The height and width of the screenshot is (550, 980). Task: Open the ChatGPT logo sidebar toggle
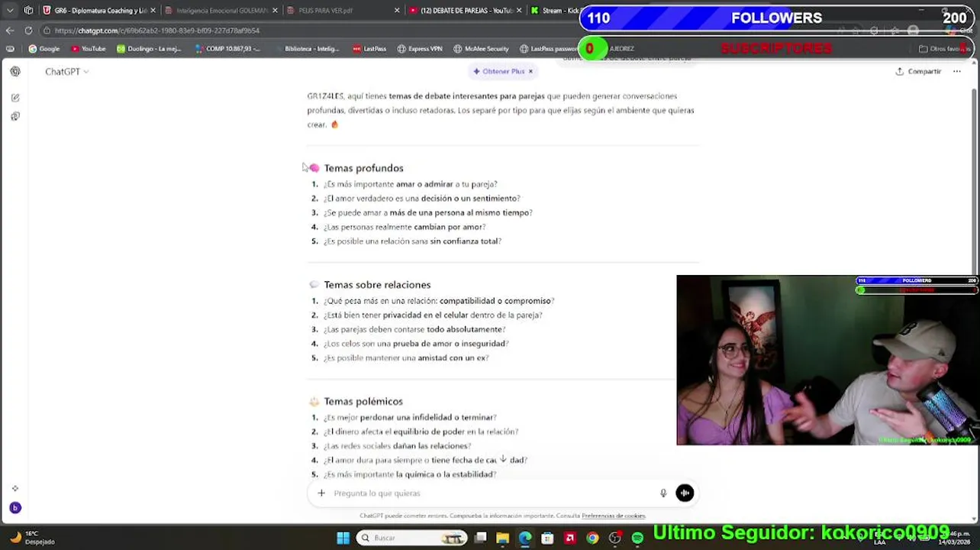pyautogui.click(x=15, y=71)
